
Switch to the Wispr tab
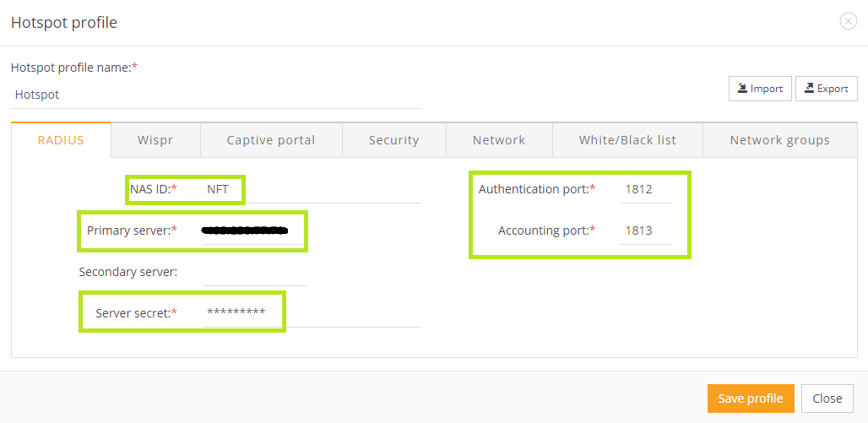[155, 140]
